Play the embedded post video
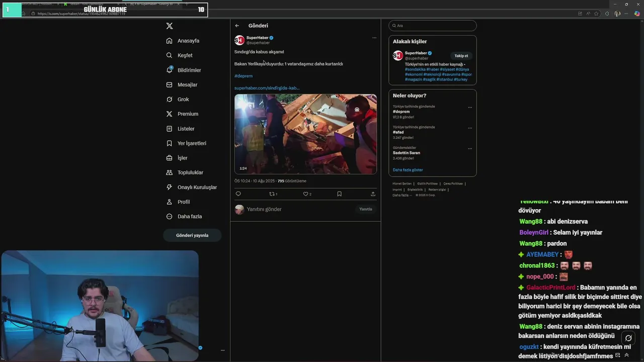Viewport: 644px width, 362px height. (305, 134)
